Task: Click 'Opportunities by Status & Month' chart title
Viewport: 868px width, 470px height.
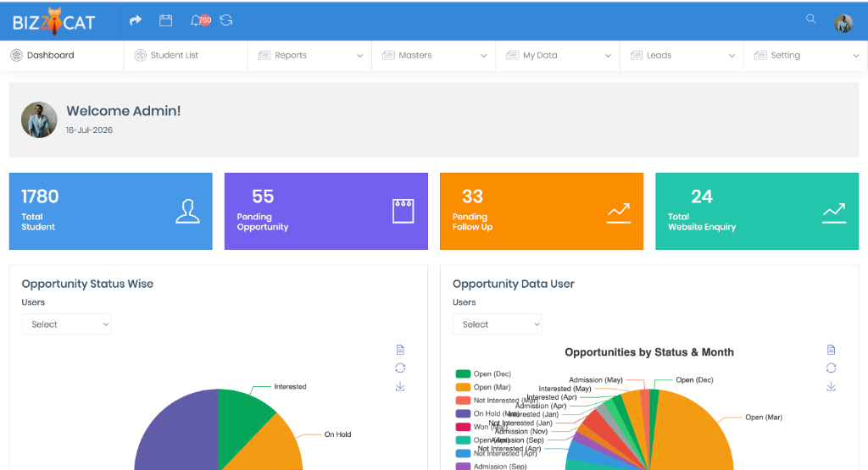Action: [x=649, y=352]
